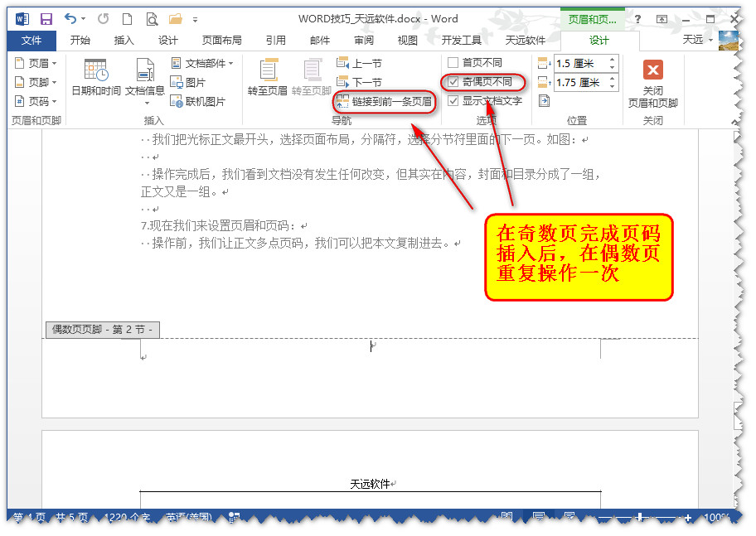756x536 pixels.
Task: Toggle Different Odd & Even Pages (奇偶页不同)
Action: tap(453, 82)
